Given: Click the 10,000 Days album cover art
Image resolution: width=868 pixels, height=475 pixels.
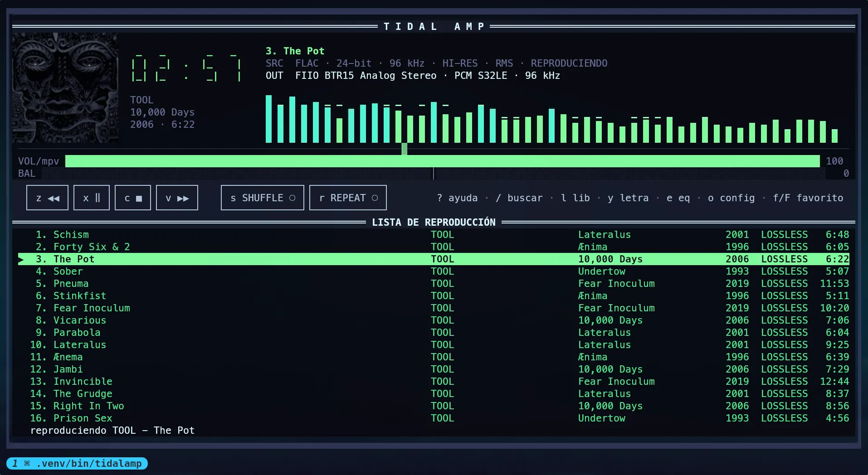Looking at the screenshot, I should (65, 88).
